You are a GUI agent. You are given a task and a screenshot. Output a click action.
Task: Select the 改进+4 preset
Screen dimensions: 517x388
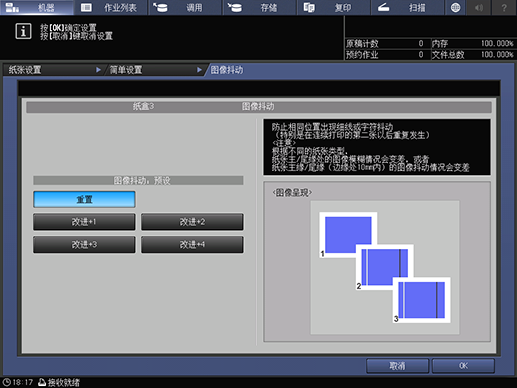(x=192, y=245)
